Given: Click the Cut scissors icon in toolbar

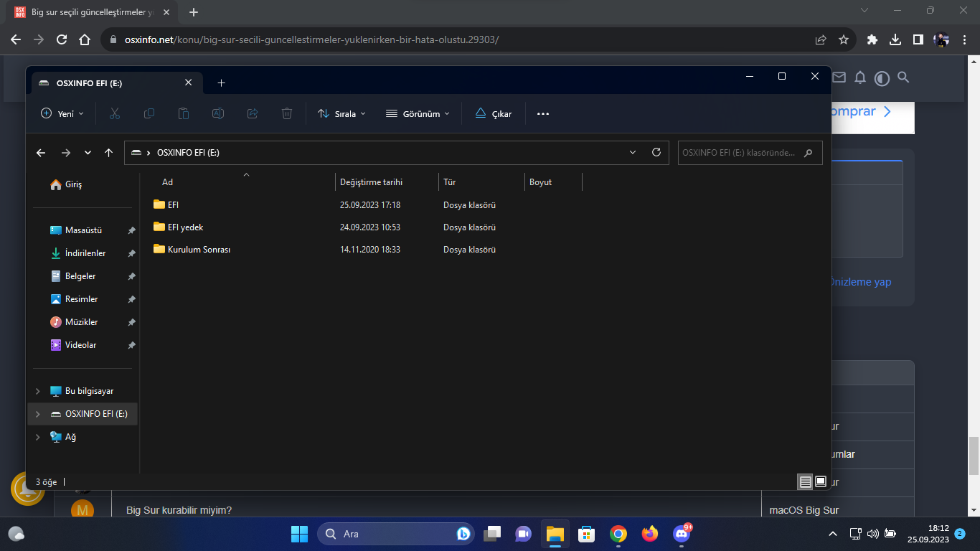Looking at the screenshot, I should click(x=115, y=113).
